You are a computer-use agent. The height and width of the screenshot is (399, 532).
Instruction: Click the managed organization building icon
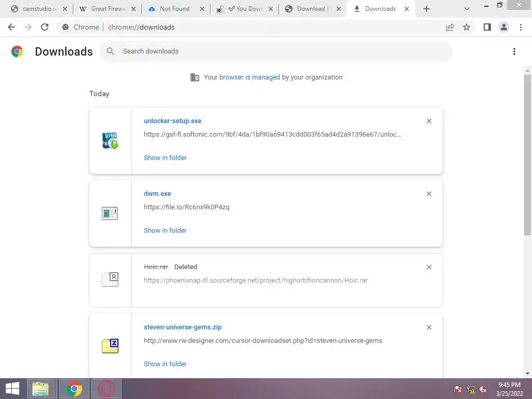click(x=195, y=77)
